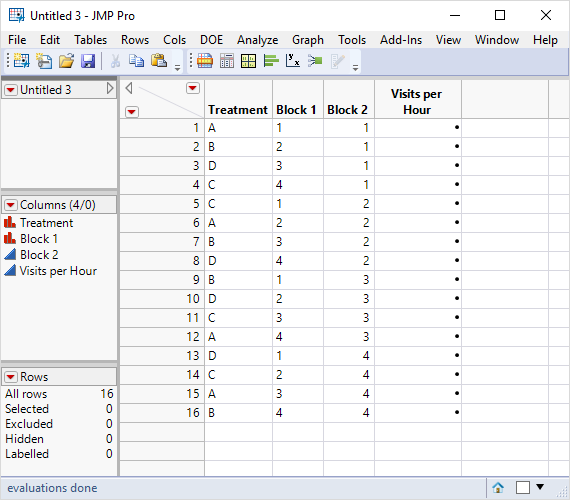Image resolution: width=570 pixels, height=500 pixels.
Task: Open the Window menu
Action: click(x=497, y=40)
